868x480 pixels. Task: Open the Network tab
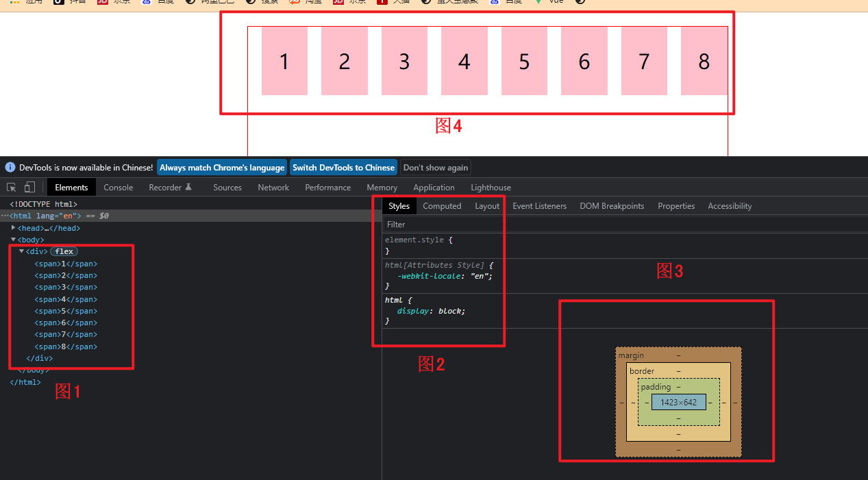point(273,187)
